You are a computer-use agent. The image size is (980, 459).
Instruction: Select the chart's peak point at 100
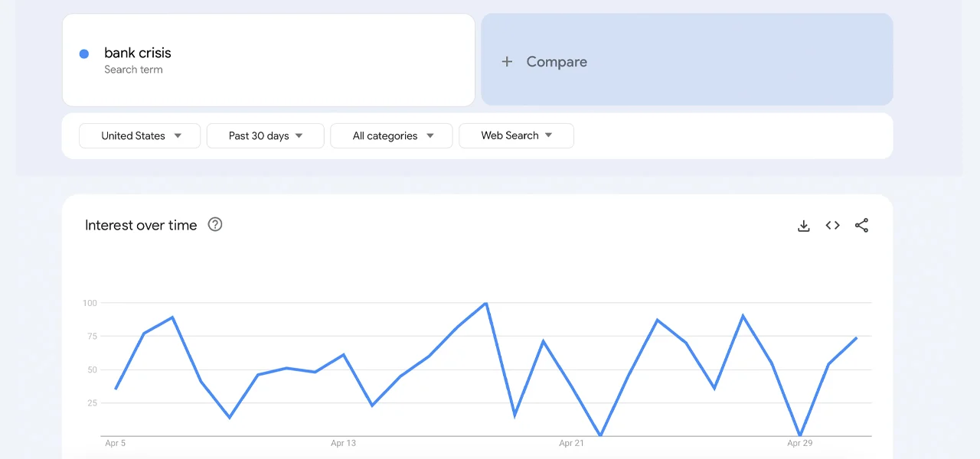click(x=486, y=304)
